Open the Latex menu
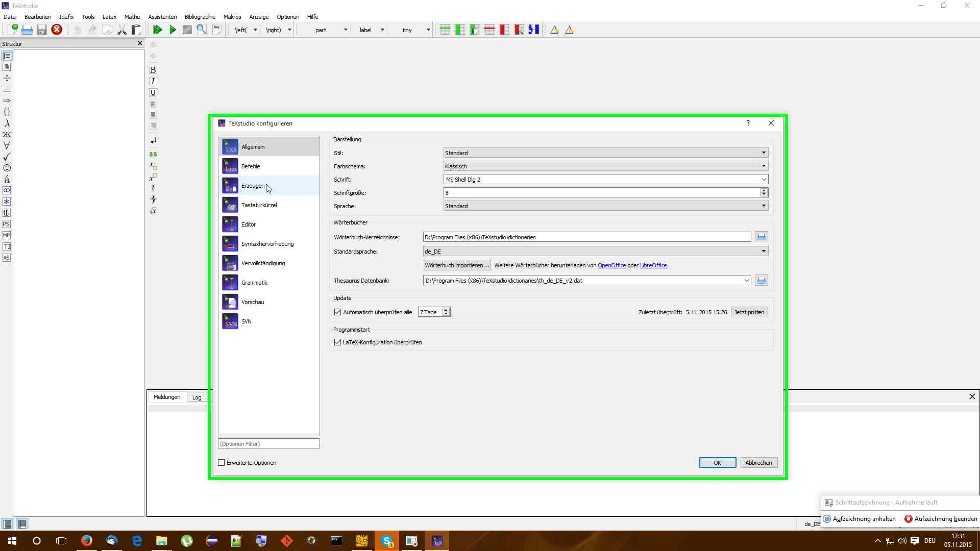This screenshot has width=980, height=551. (109, 17)
